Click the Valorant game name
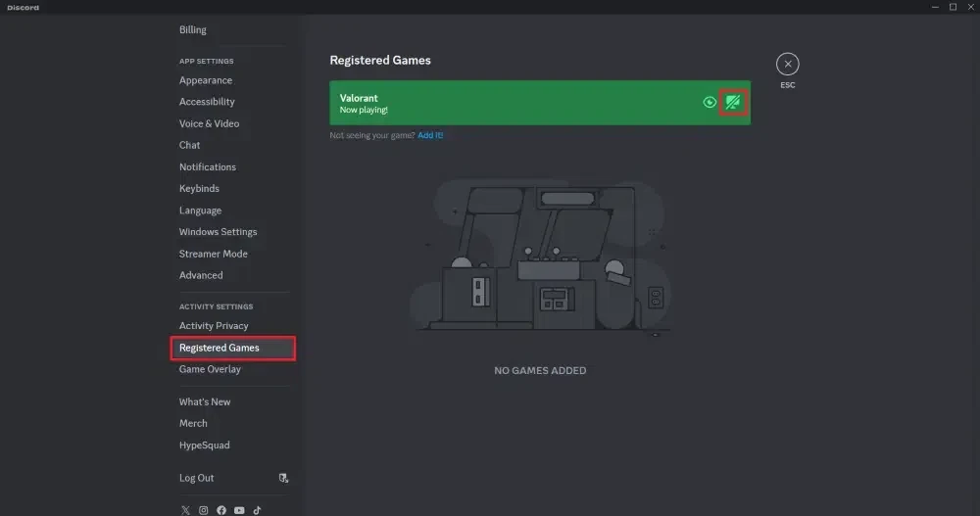Screen dimensions: 980x516 click(359, 98)
